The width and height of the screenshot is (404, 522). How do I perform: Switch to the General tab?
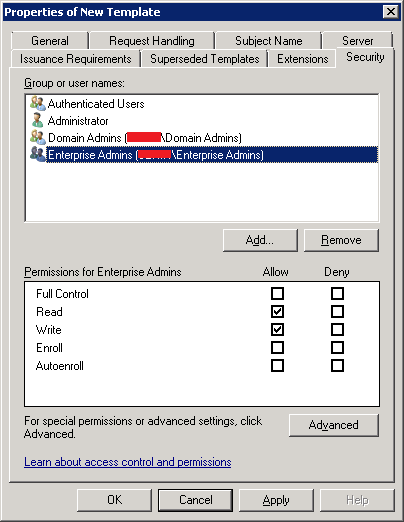click(50, 41)
